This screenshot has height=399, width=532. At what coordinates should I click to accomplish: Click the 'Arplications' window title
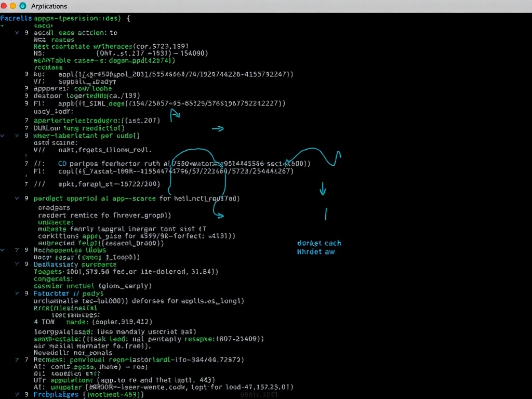49,6
